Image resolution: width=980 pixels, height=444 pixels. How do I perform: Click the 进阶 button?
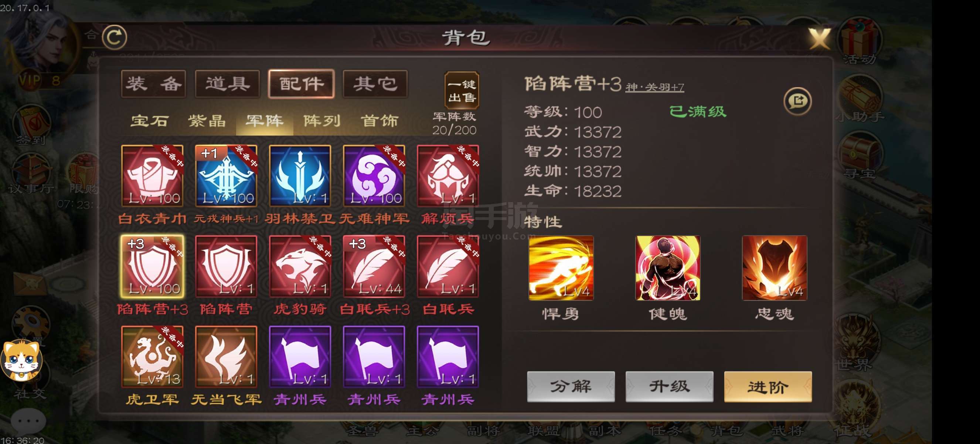pos(768,387)
